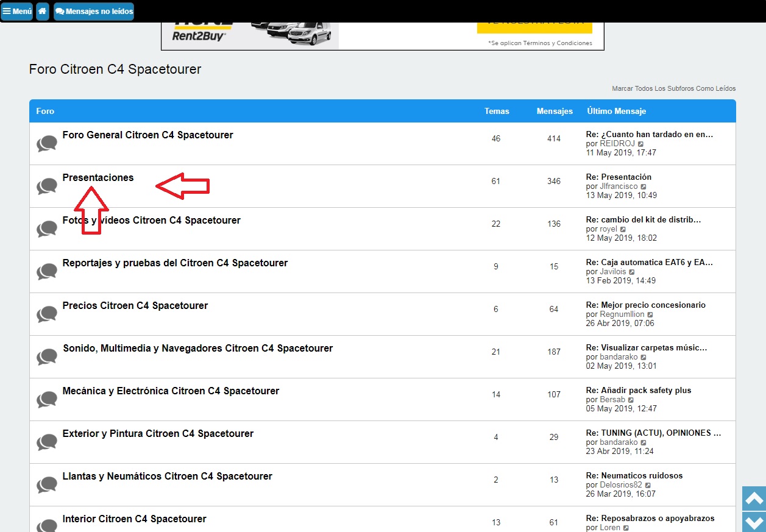Image resolution: width=766 pixels, height=532 pixels.
Task: Open the Presentaciones forum
Action: 98,178
